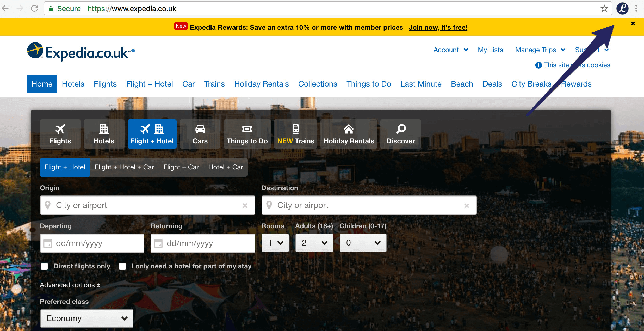Open Chrome three-dot menu

(x=636, y=8)
